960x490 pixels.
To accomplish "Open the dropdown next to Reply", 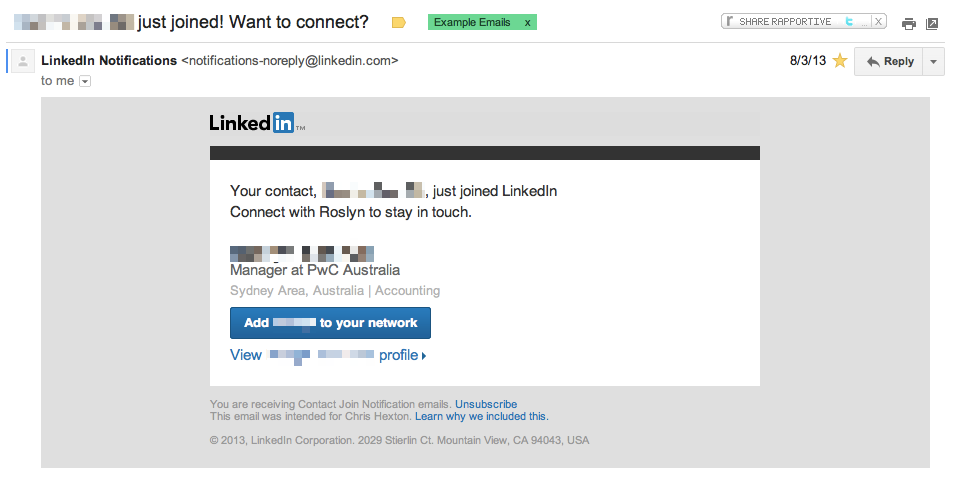I will [933, 61].
